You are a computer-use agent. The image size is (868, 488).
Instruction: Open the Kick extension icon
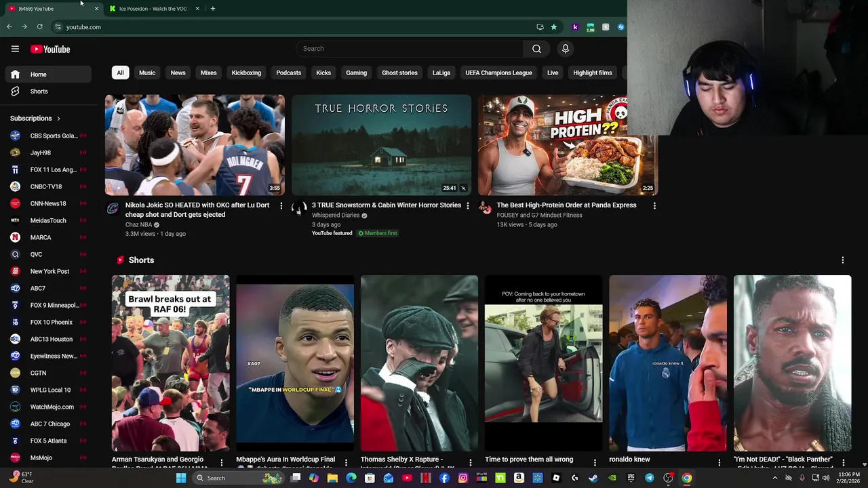click(575, 27)
